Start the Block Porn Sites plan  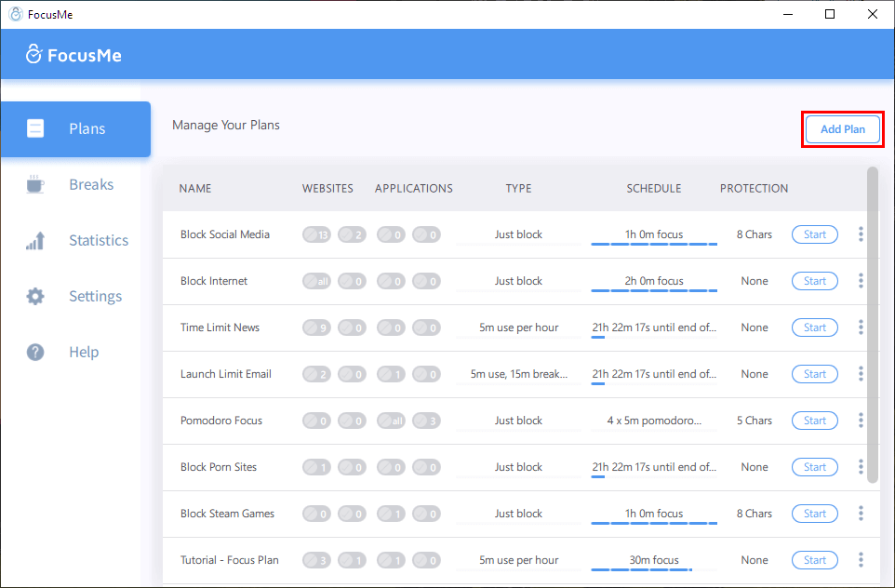coord(814,466)
